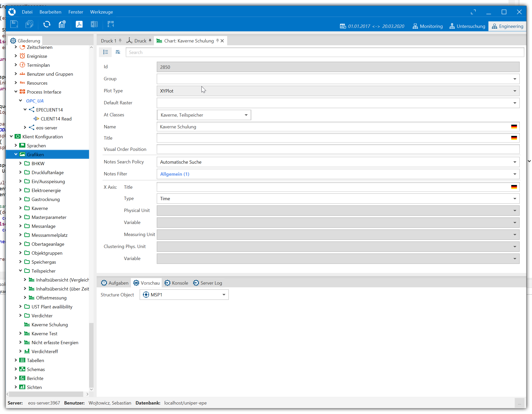Toggle indented list view icon

click(118, 52)
